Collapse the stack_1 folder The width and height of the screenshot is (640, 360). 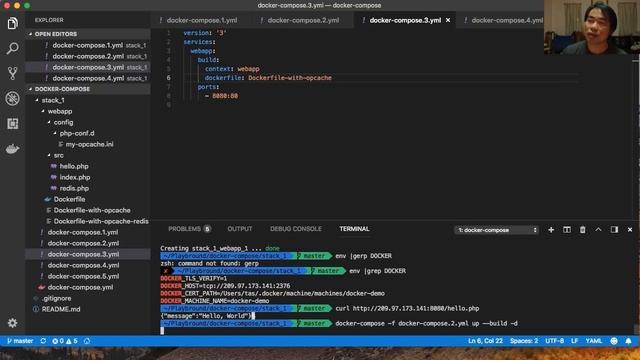(53, 100)
